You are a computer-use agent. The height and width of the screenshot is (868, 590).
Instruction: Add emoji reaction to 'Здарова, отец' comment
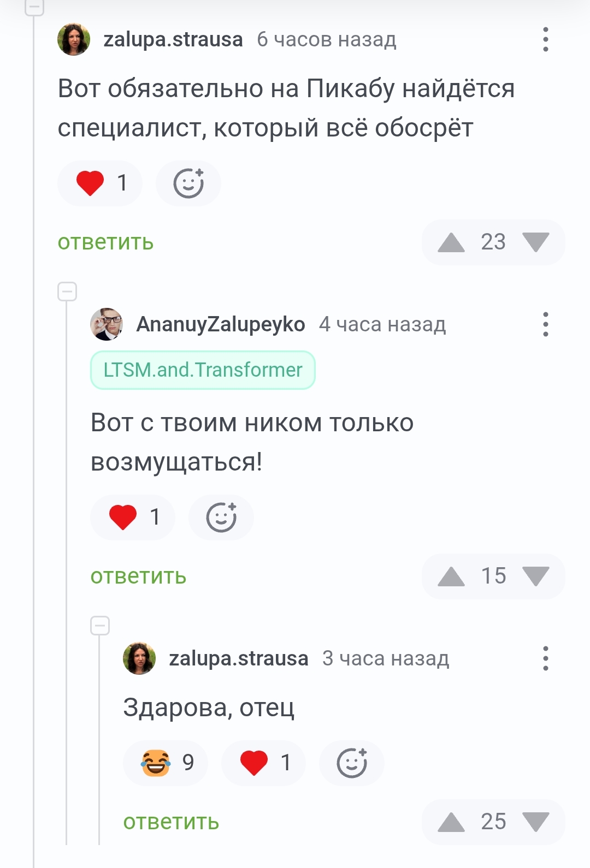pos(352,763)
